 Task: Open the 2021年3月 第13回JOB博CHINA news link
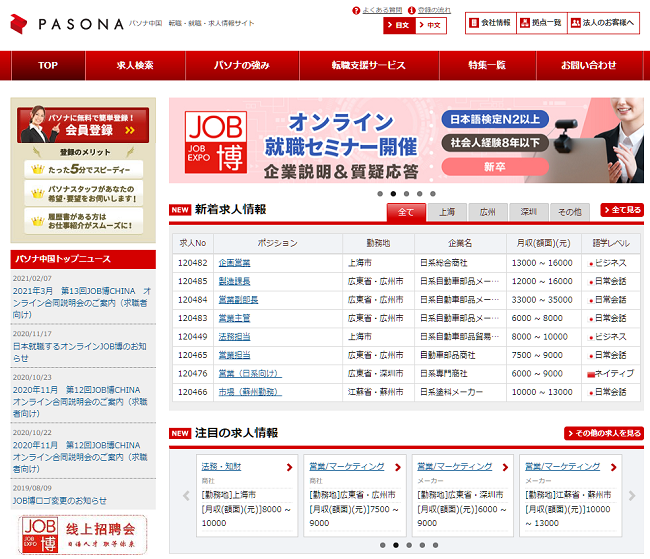[x=82, y=303]
